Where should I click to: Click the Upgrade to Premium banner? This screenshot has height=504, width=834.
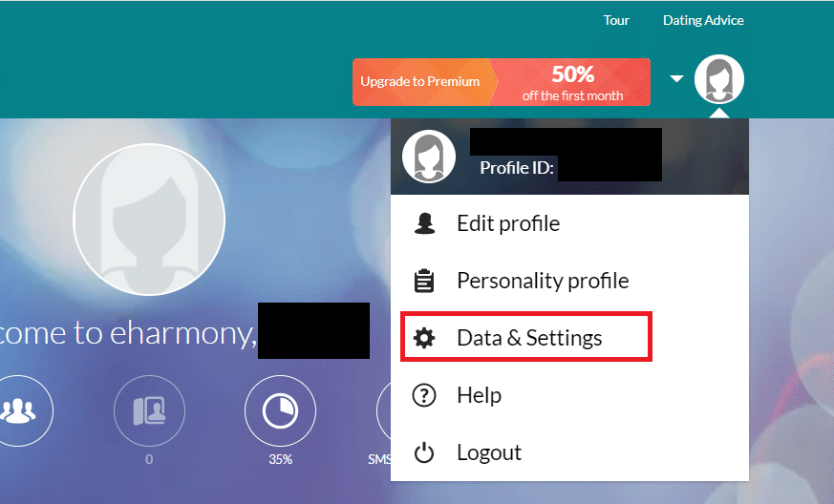pyautogui.click(x=501, y=82)
